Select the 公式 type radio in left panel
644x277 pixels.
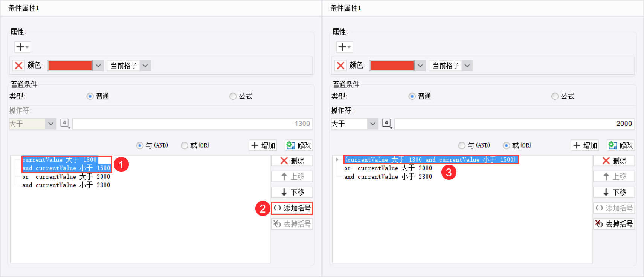point(233,96)
